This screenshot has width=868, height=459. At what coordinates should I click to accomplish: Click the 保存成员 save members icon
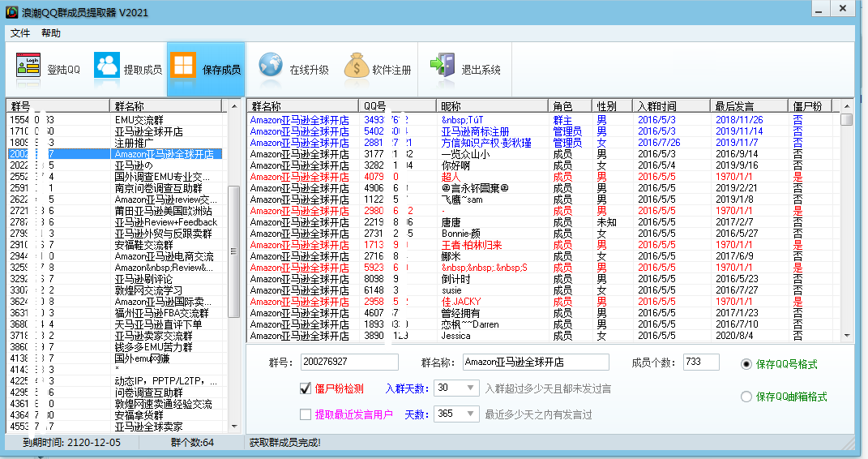click(183, 69)
